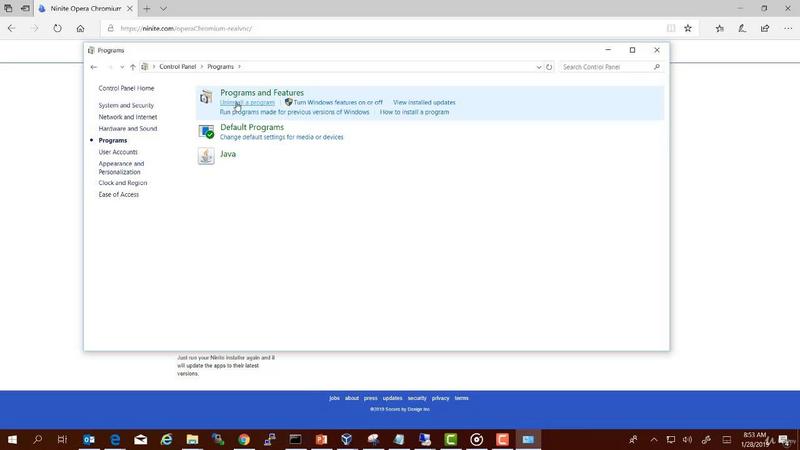Open Run programs made for previous versions
This screenshot has height=450, width=800.
tap(294, 112)
